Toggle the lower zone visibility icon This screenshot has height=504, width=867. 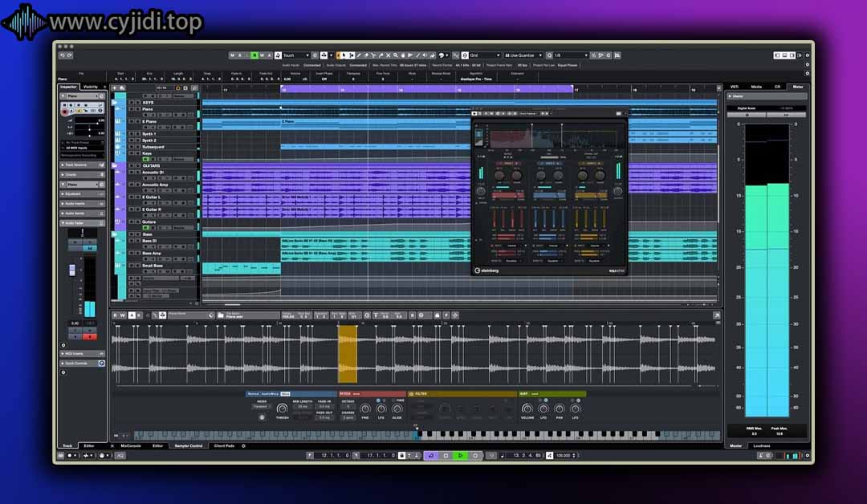tap(784, 55)
